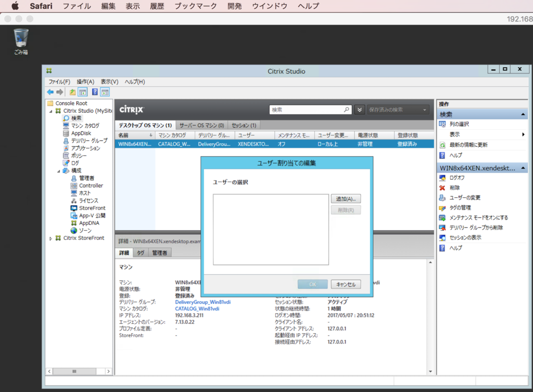Open Safari ブックマーク menu
The image size is (533, 392).
coord(196,6)
